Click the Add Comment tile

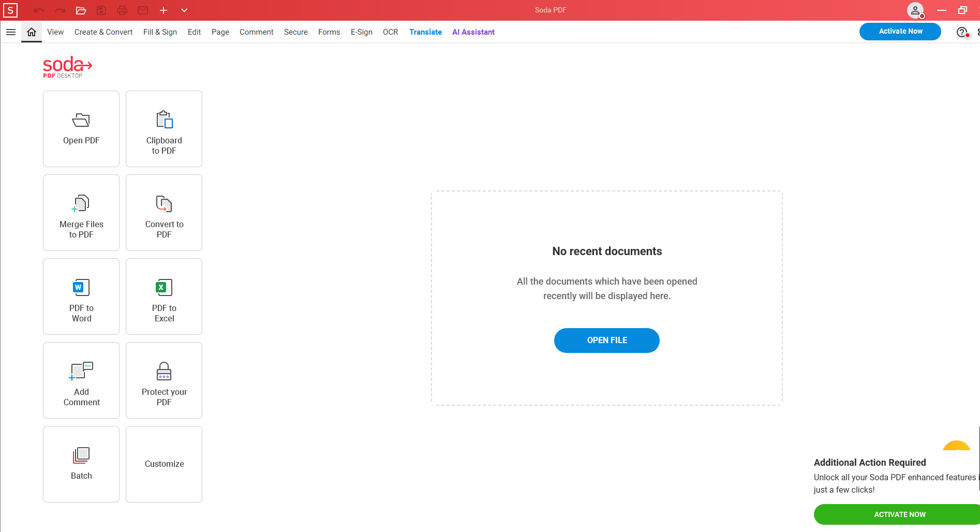pyautogui.click(x=81, y=380)
